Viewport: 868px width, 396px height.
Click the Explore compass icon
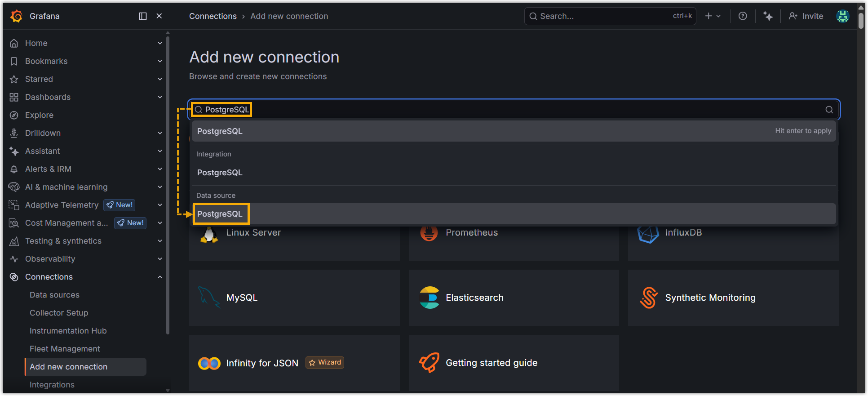pyautogui.click(x=14, y=115)
